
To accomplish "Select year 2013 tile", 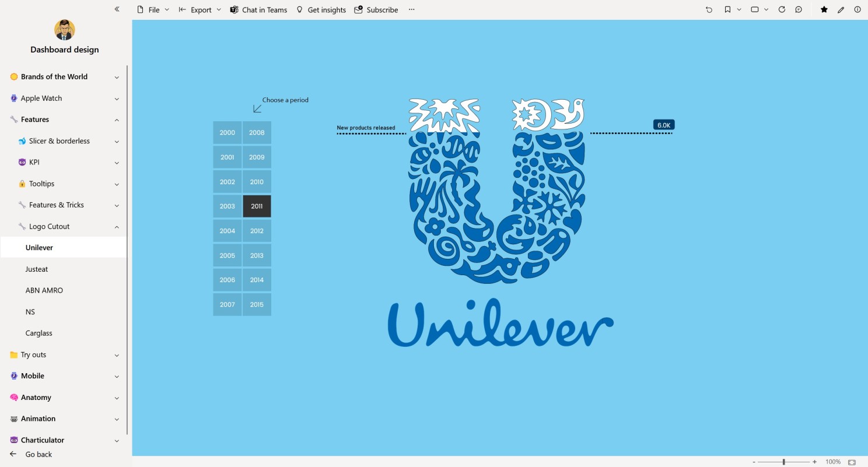I will (x=257, y=255).
